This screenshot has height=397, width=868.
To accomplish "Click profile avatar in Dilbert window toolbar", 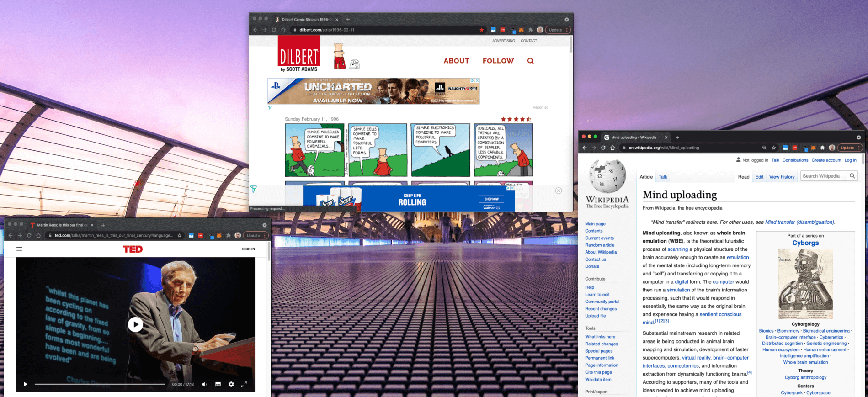I will click(x=540, y=30).
